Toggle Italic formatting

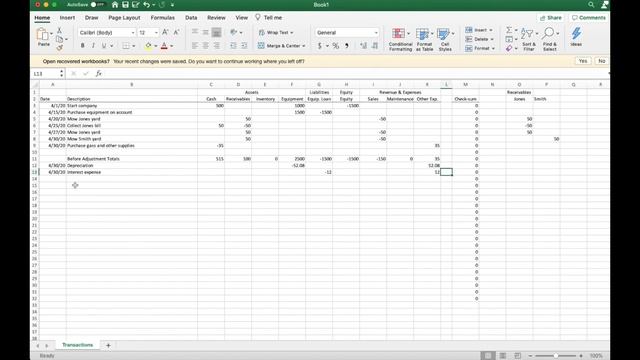pyautogui.click(x=93, y=46)
